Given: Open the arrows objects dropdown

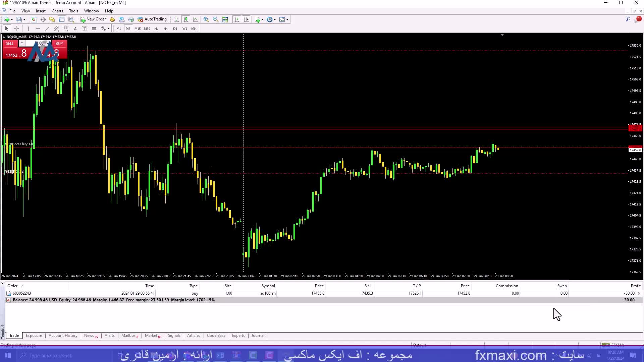Looking at the screenshot, I should tap(105, 28).
